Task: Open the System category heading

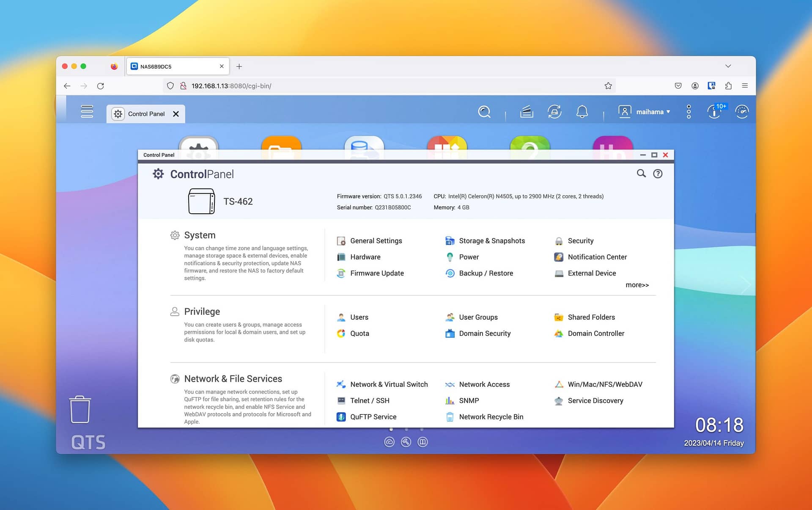Action: [x=200, y=235]
